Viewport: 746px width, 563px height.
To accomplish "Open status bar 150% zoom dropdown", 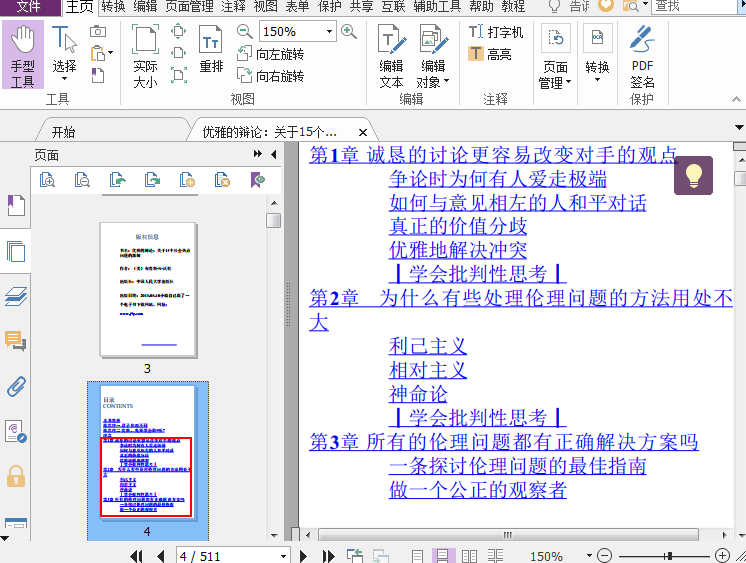I will point(589,555).
